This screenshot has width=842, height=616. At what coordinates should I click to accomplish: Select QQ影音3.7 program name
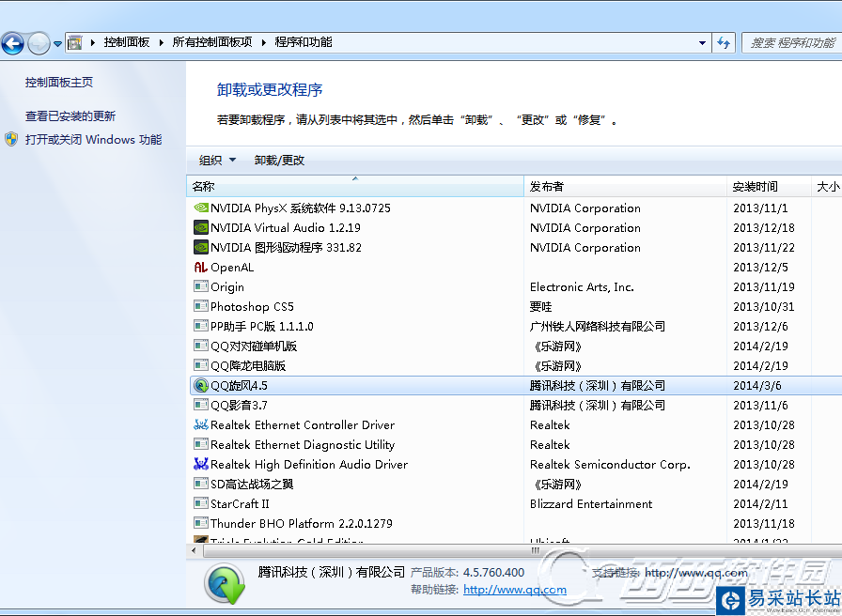(239, 405)
